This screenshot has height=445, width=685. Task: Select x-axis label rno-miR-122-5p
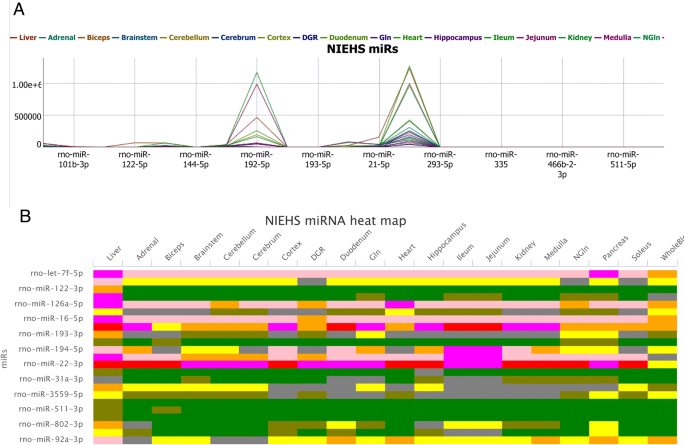[135, 159]
